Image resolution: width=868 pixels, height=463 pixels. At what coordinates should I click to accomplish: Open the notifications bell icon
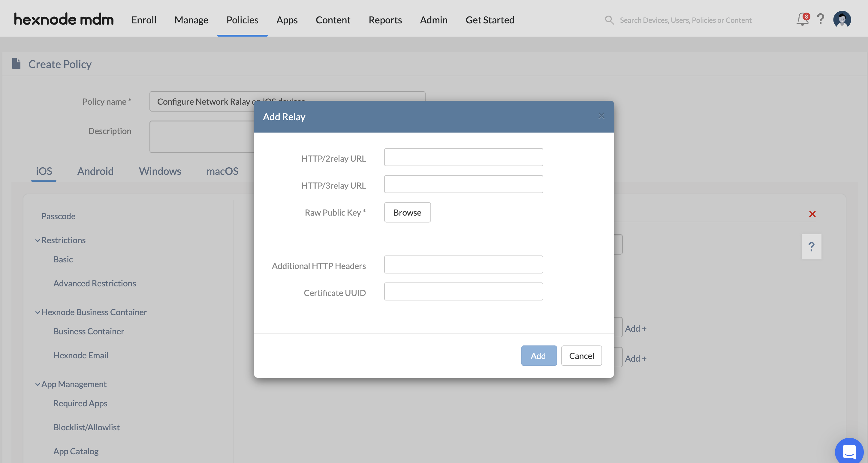click(x=803, y=19)
